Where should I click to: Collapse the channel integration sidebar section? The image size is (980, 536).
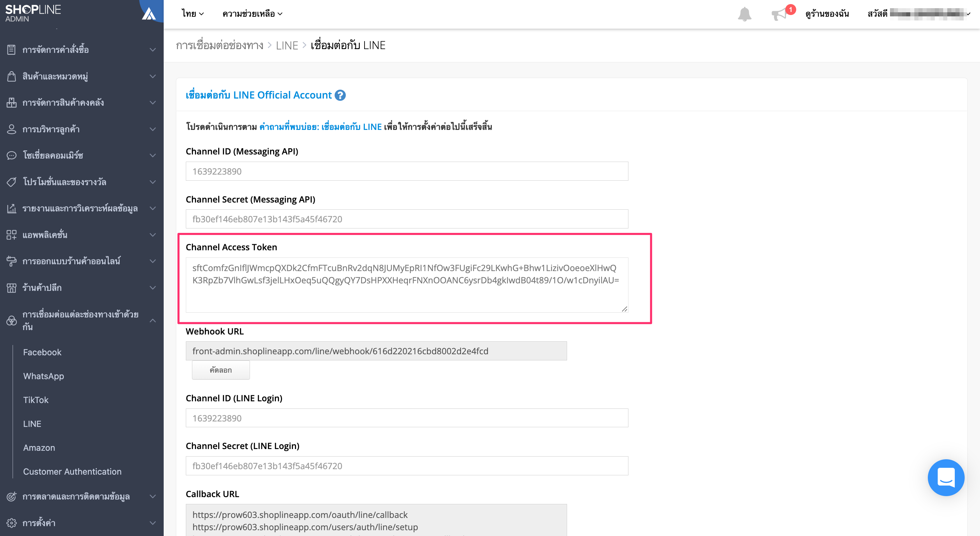click(152, 320)
